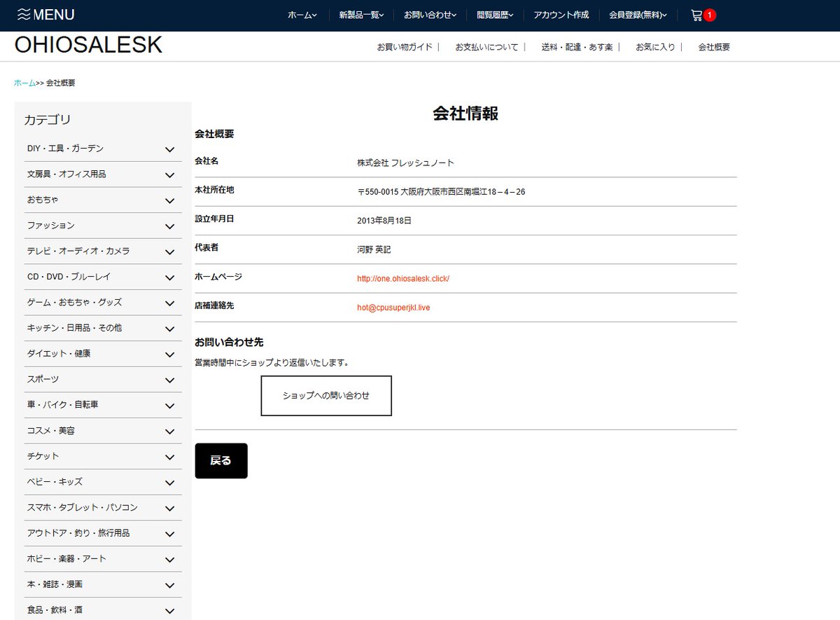Screen dimensions: 840x620
Task: Expand the ファッション category
Action: pyautogui.click(x=103, y=226)
